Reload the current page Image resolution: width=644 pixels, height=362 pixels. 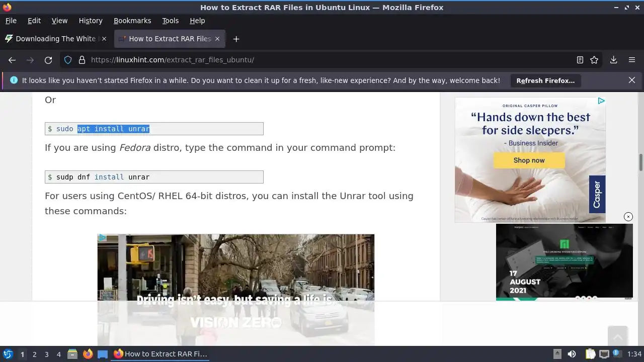[x=48, y=60]
